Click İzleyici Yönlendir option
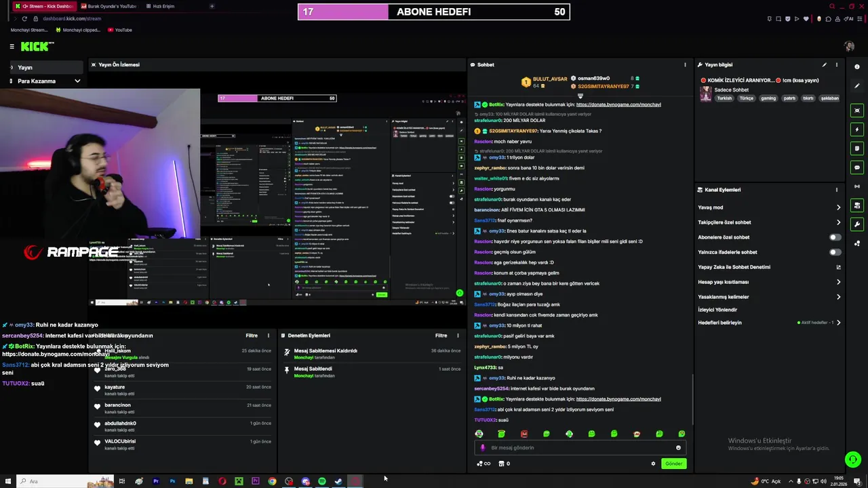868x488 pixels. [717, 310]
